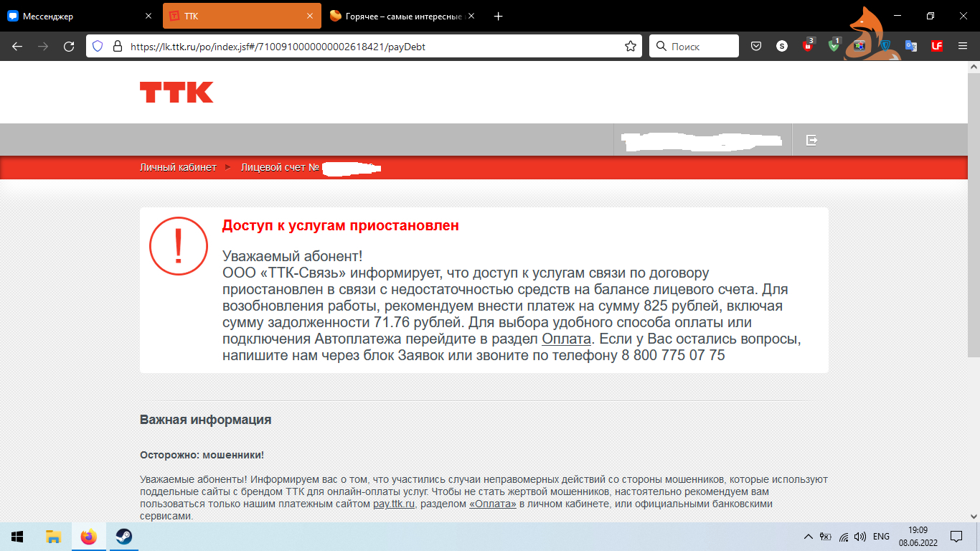
Task: Open the Wi-Fi network panel
Action: pos(844,537)
